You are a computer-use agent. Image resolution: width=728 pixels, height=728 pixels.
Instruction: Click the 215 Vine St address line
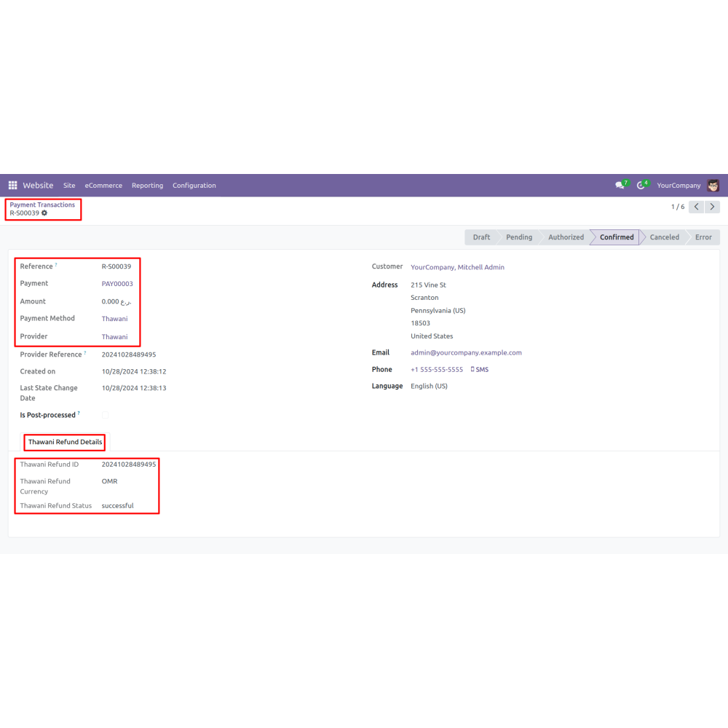pos(428,285)
